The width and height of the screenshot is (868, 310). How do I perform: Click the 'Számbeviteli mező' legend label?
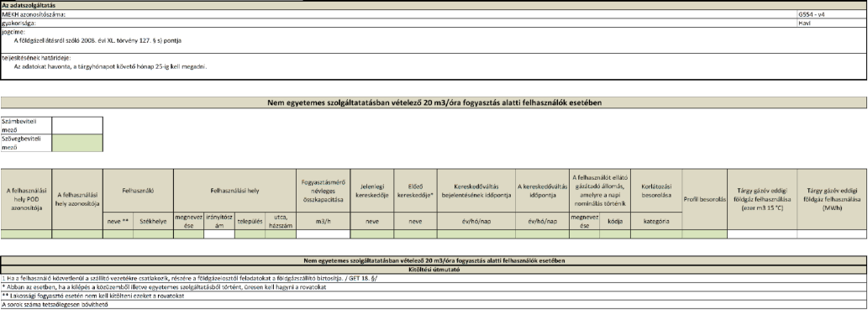click(26, 125)
